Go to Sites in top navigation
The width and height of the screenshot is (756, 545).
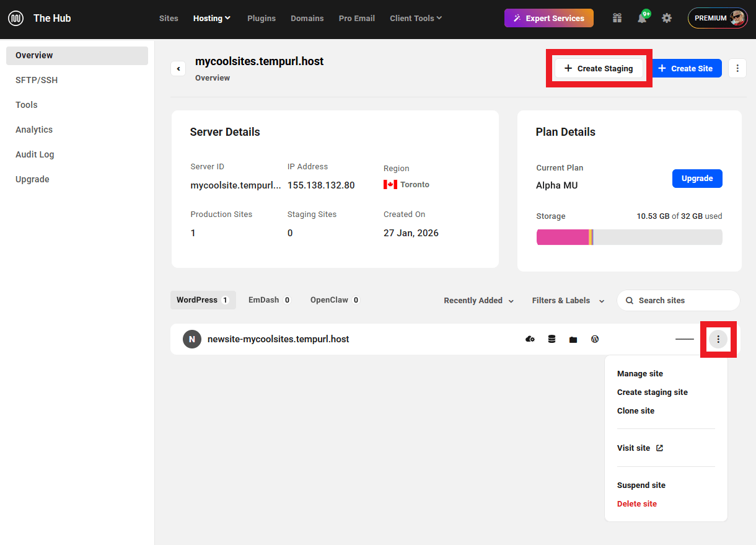(169, 18)
